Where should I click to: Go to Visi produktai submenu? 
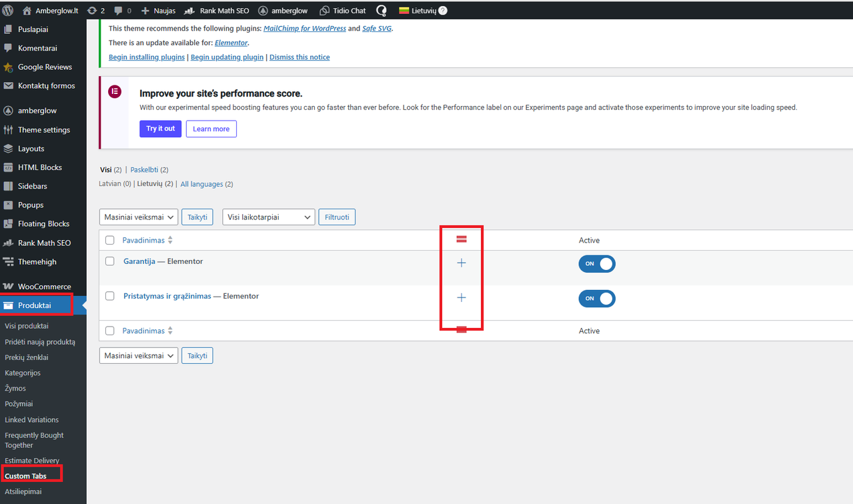27,326
